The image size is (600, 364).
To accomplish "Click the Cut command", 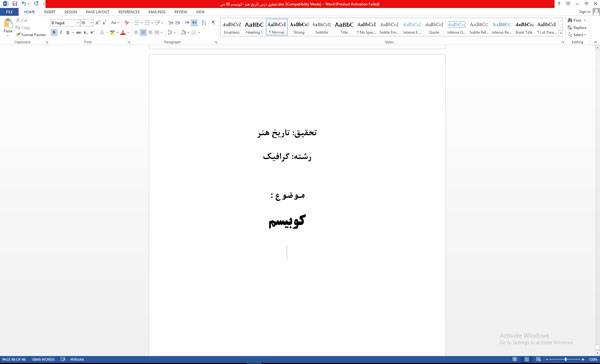I will pyautogui.click(x=22, y=20).
